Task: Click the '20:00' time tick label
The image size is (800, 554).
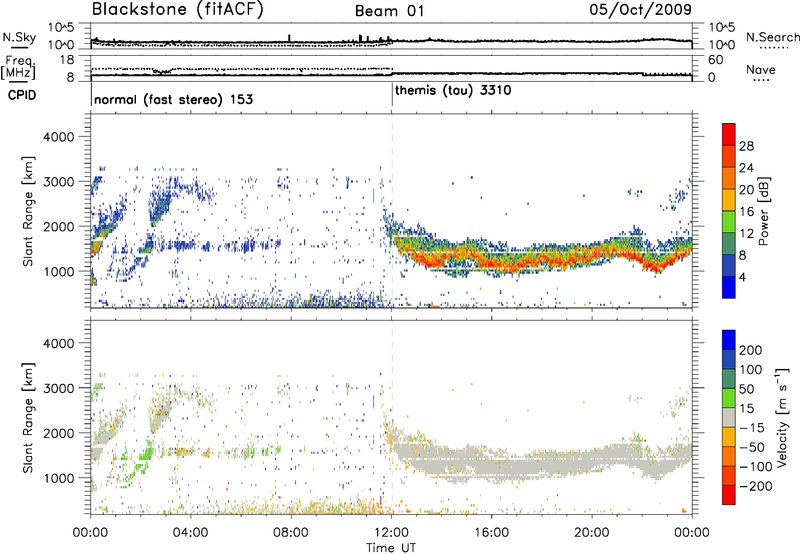Action: (x=592, y=533)
